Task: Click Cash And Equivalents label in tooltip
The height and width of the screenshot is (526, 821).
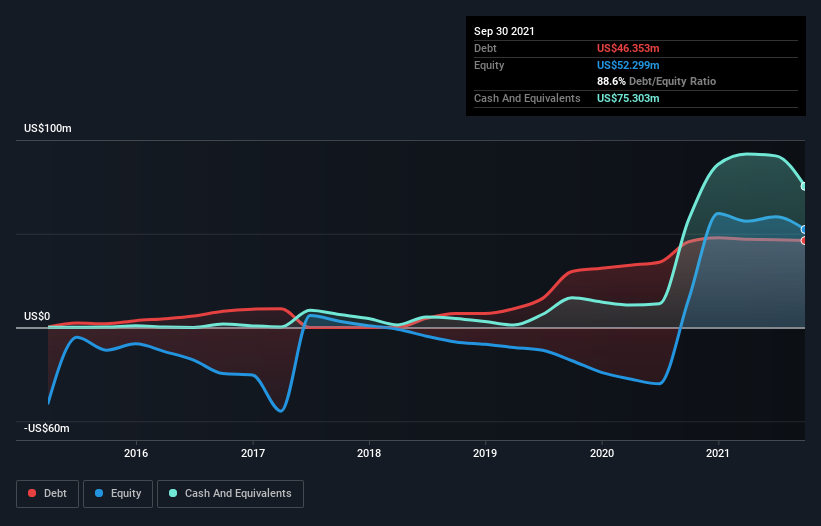Action: pos(527,98)
